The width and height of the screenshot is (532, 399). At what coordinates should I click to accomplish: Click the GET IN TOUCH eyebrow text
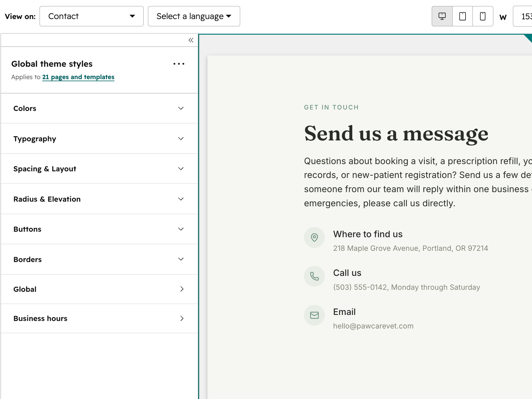(x=331, y=107)
